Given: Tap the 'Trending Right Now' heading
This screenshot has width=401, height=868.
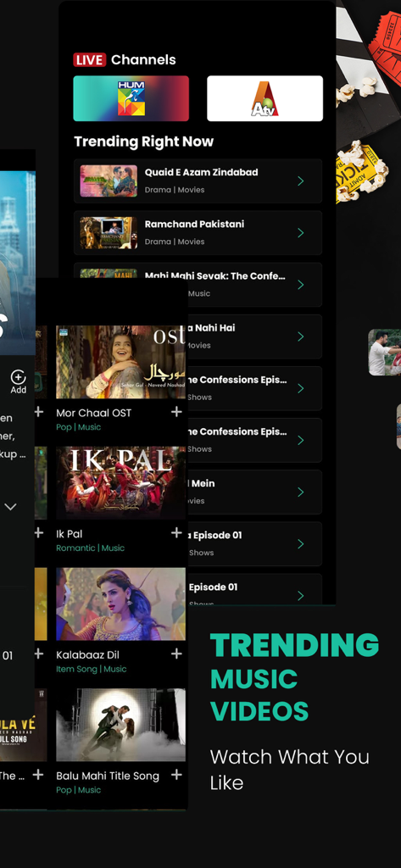Looking at the screenshot, I should click(143, 142).
